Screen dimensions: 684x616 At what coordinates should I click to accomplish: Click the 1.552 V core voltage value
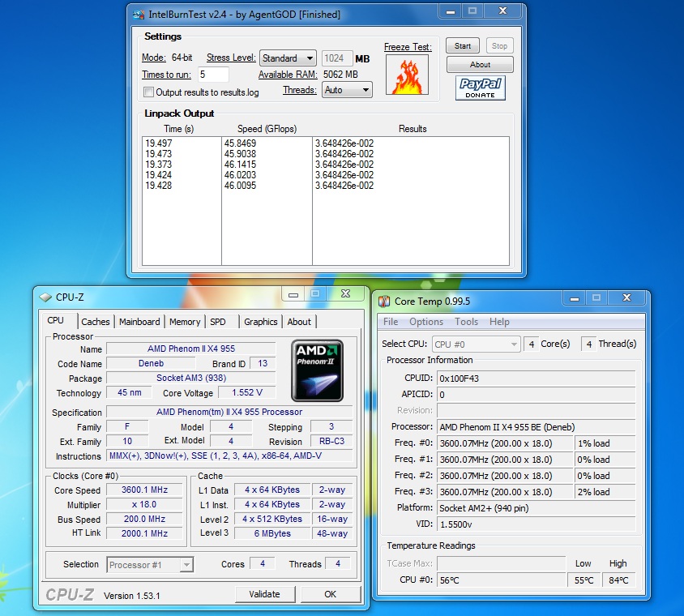(247, 392)
